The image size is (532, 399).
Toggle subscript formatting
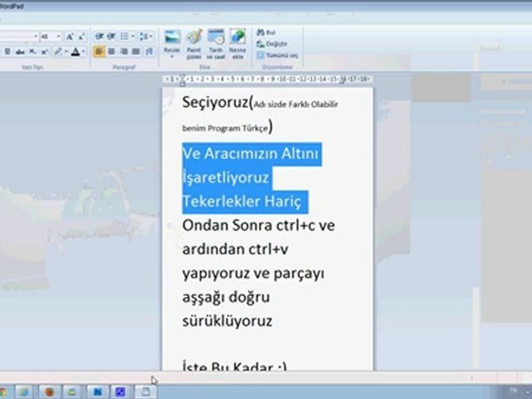coord(32,52)
